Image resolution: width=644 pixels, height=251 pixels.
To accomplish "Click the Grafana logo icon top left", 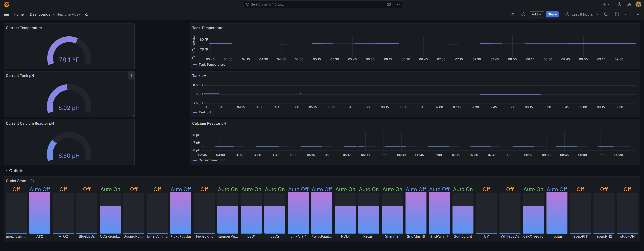I will tap(6, 4).
